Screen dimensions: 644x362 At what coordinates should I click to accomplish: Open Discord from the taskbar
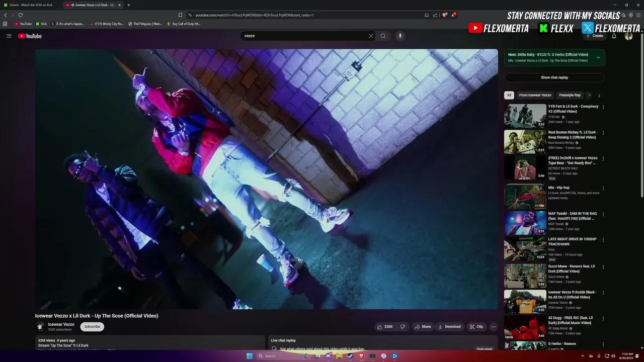[x=328, y=356]
